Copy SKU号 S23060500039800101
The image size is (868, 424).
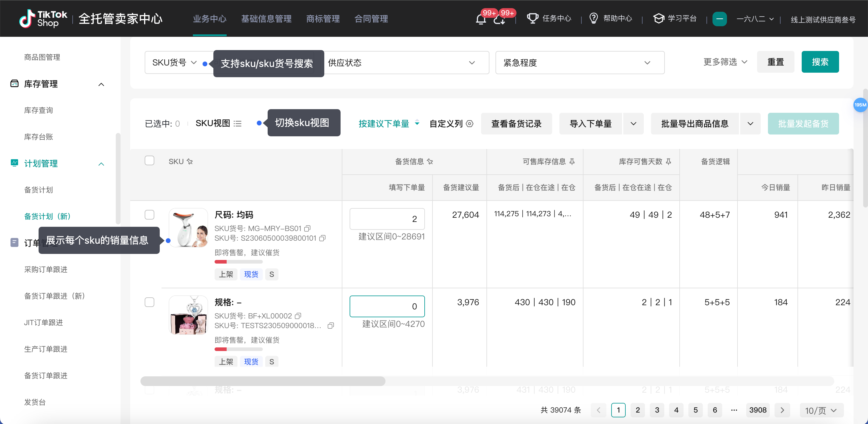click(x=322, y=238)
